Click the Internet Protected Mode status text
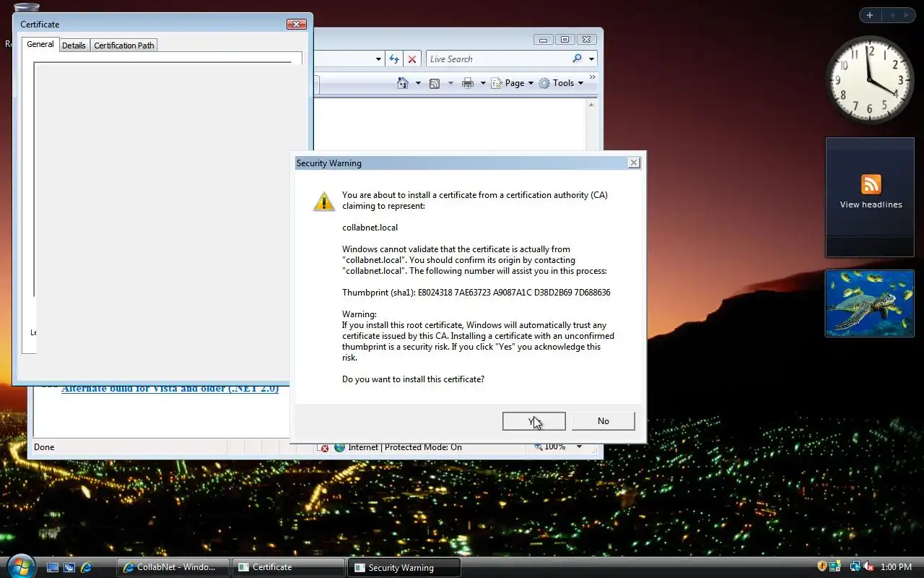 [404, 447]
